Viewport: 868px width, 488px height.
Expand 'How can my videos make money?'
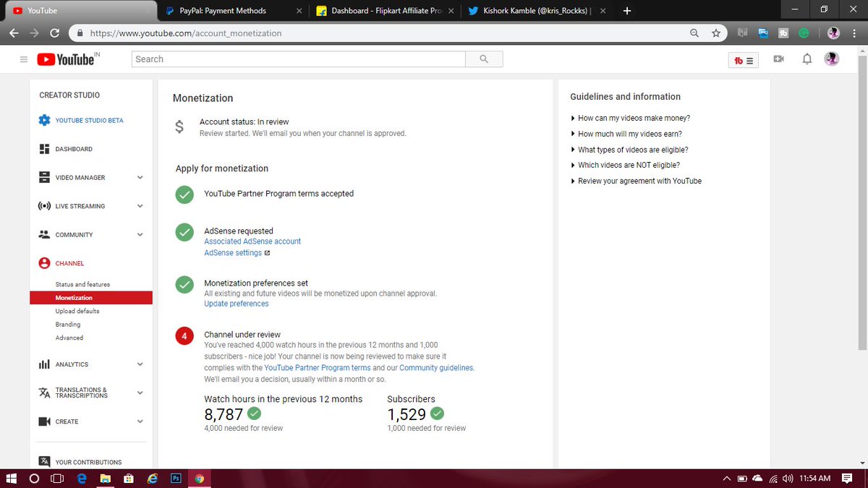pyautogui.click(x=630, y=118)
